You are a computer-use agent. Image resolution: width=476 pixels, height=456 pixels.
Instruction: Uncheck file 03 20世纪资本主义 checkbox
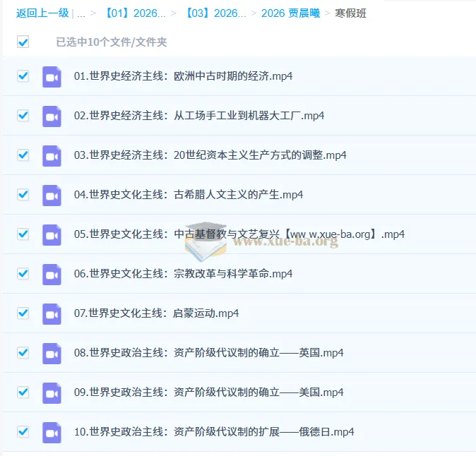pyautogui.click(x=23, y=155)
